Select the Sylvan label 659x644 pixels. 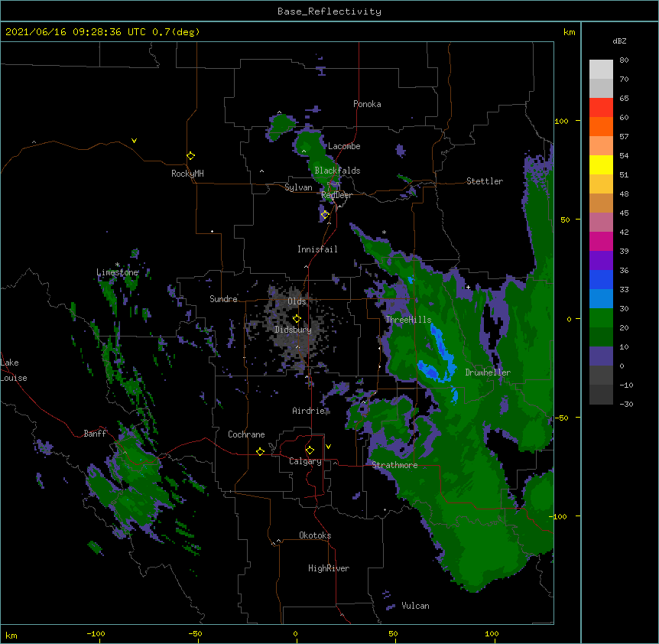click(x=298, y=187)
